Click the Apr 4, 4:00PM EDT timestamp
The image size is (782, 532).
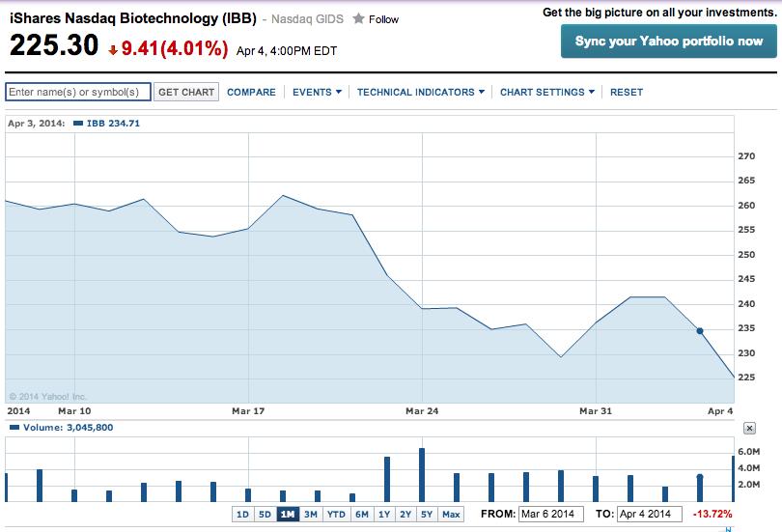tap(287, 51)
